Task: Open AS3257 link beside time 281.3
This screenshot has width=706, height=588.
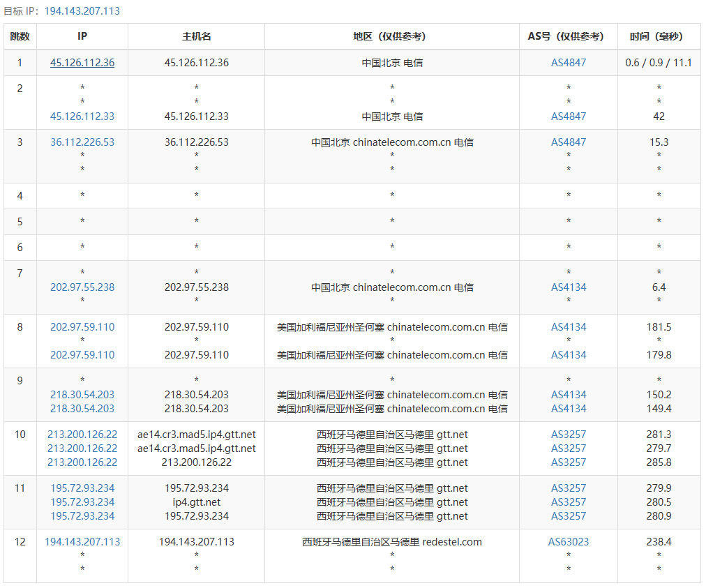Action: pos(569,435)
